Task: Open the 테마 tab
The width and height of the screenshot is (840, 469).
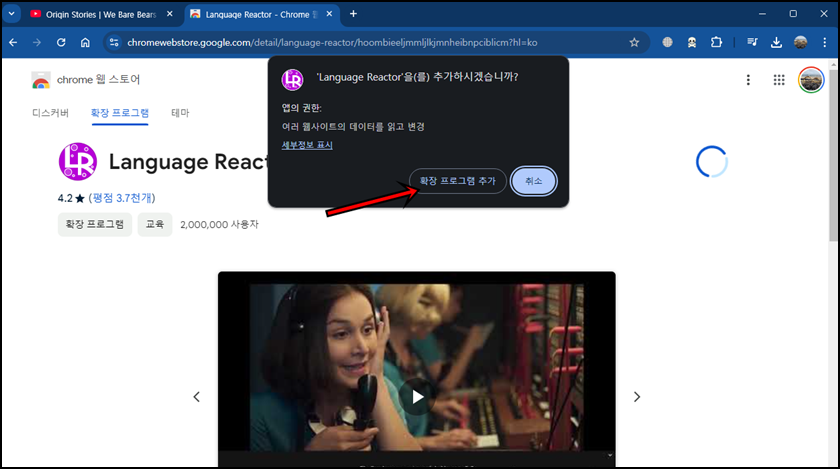Action: coord(180,113)
